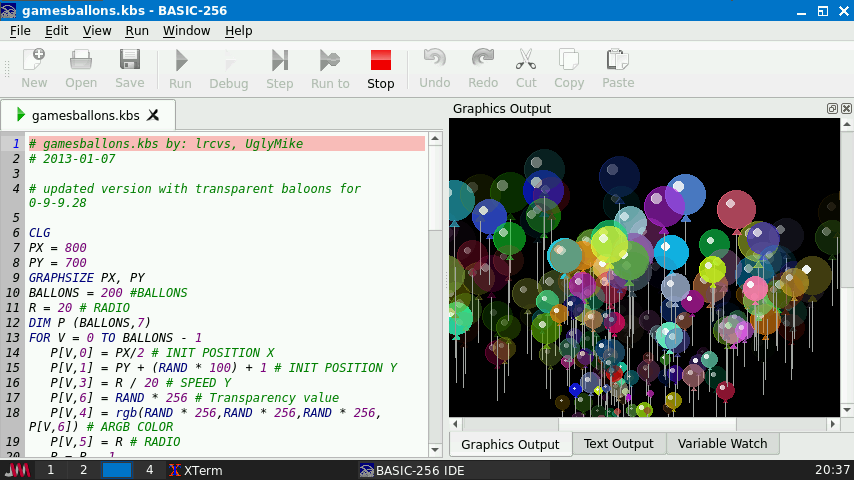Close the gamesballons.kbs editor tab
854x480 pixels.
pyautogui.click(x=153, y=114)
